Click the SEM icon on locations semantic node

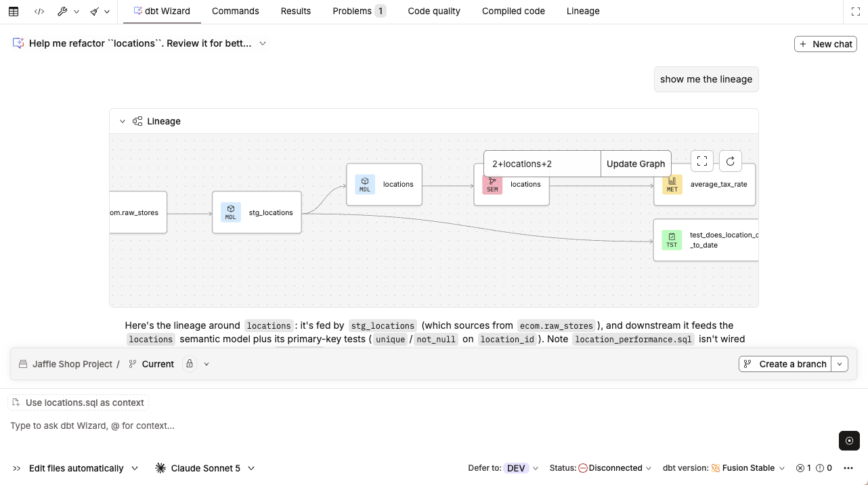point(492,185)
